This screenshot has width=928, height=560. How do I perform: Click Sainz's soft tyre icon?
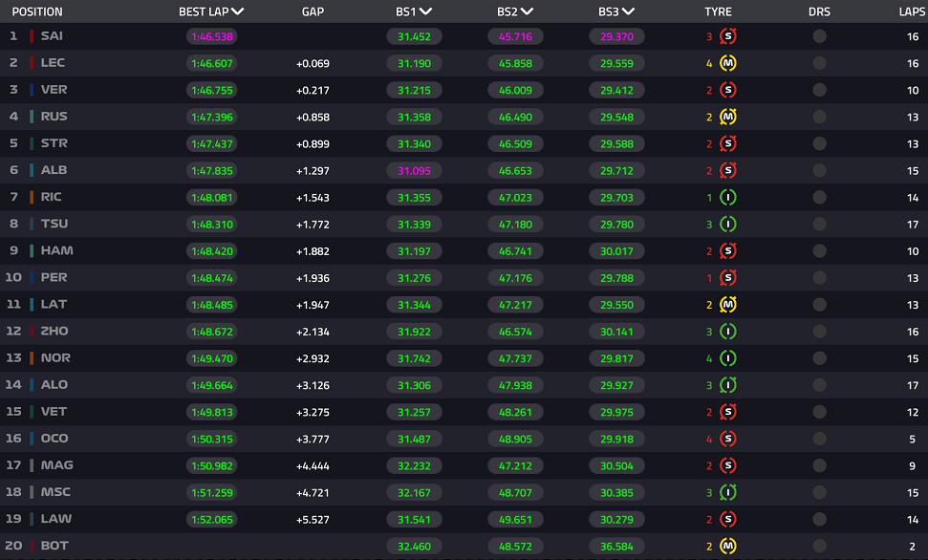(728, 36)
